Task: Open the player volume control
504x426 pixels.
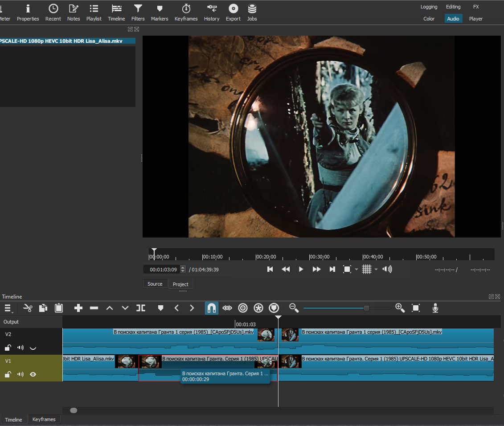Action: point(387,270)
